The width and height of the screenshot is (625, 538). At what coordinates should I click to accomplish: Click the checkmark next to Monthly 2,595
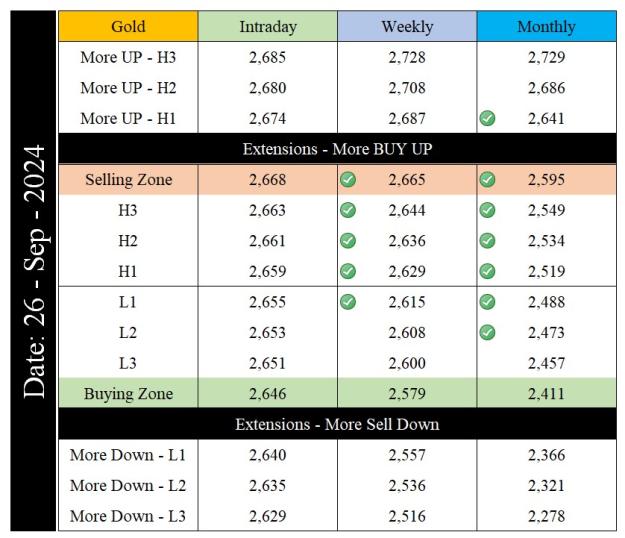click(x=487, y=180)
